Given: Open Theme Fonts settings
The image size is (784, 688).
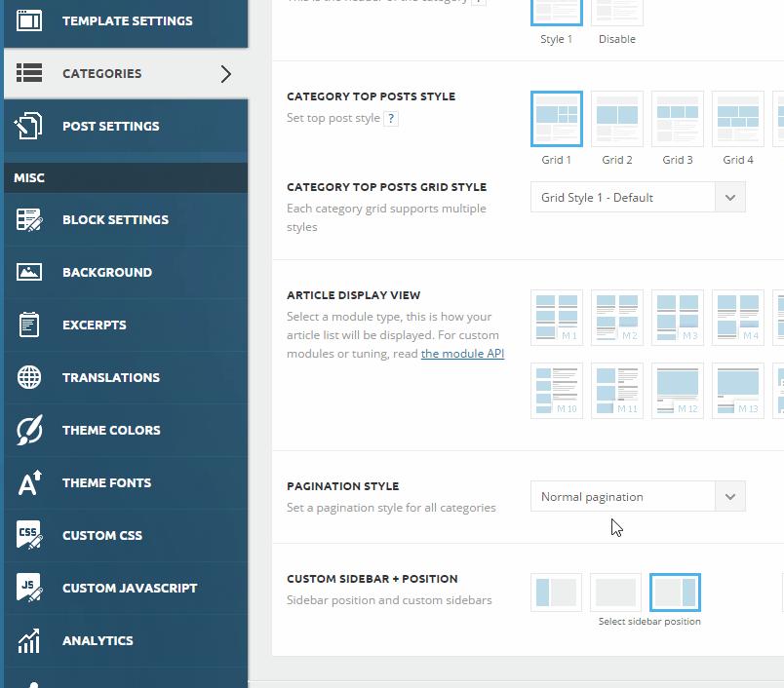Looking at the screenshot, I should pyautogui.click(x=126, y=482).
